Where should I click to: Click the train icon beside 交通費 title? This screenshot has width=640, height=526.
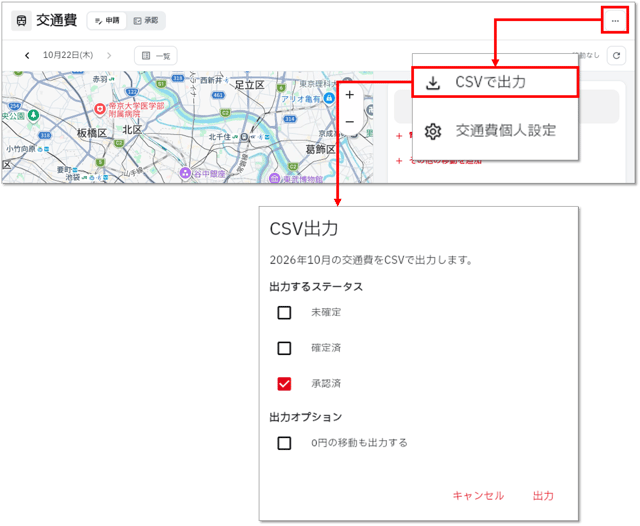(x=21, y=20)
